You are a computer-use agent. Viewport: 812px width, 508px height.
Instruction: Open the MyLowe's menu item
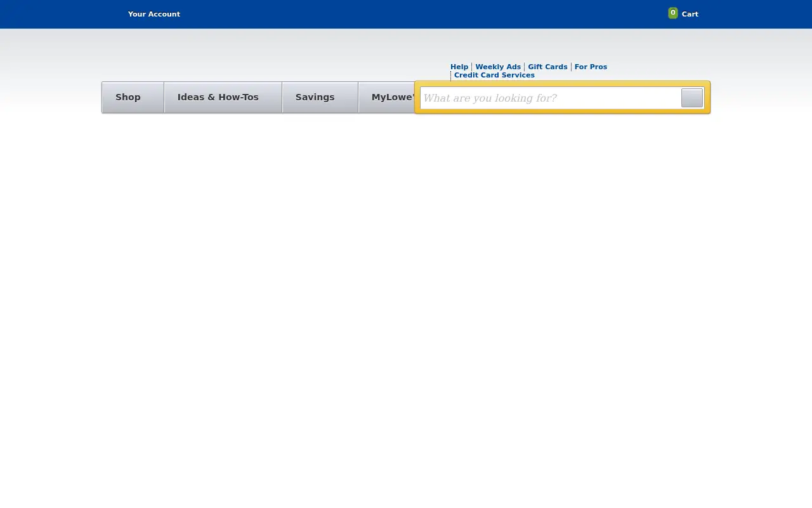click(x=387, y=97)
